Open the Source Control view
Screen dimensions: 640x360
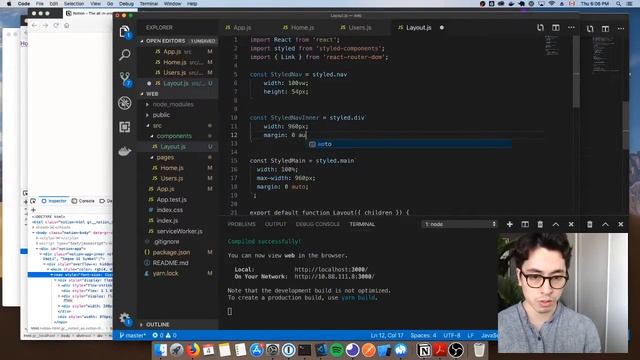pos(125,79)
